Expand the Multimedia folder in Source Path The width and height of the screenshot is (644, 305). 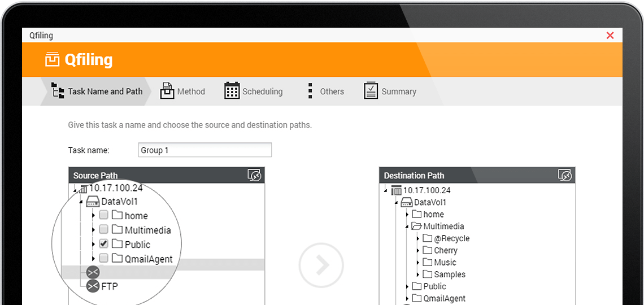[x=94, y=230]
